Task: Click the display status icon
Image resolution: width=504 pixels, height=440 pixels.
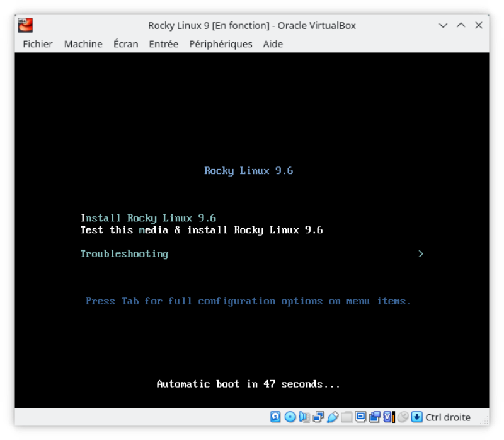Action: click(x=360, y=417)
